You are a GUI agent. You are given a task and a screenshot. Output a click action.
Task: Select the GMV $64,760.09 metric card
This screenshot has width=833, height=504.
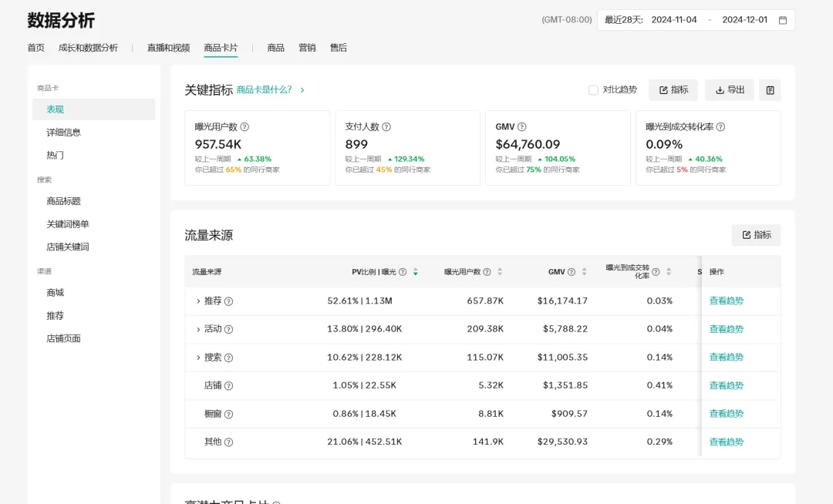pos(558,148)
